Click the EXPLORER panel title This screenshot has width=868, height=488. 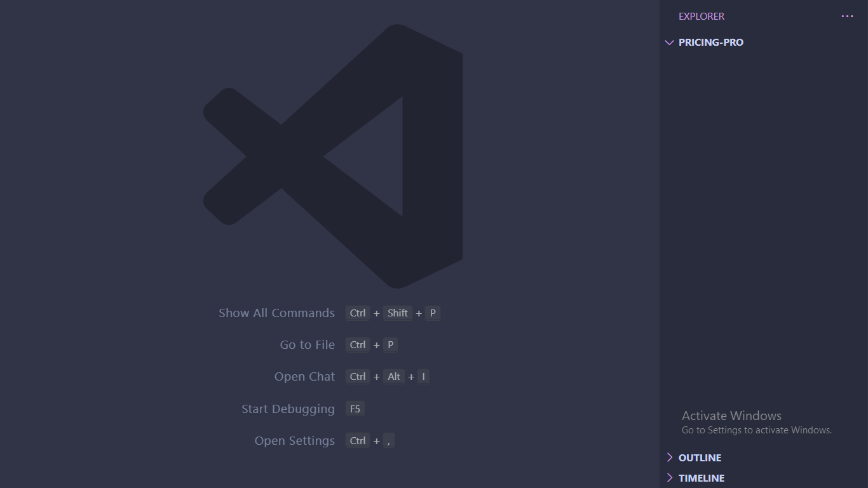click(702, 17)
